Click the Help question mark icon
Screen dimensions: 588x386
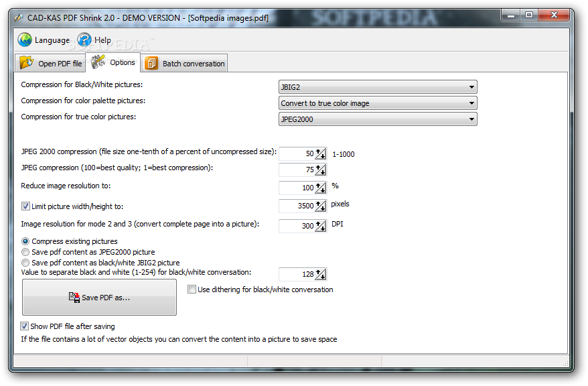[84, 40]
